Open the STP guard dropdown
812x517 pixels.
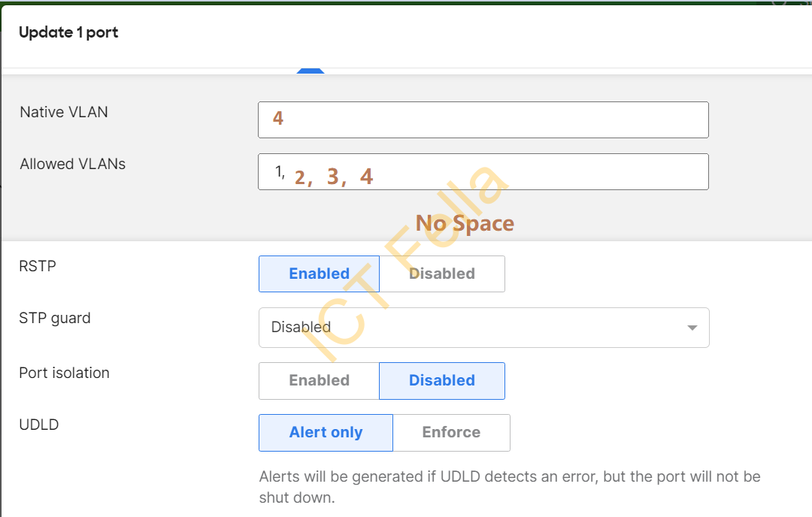pyautogui.click(x=483, y=328)
